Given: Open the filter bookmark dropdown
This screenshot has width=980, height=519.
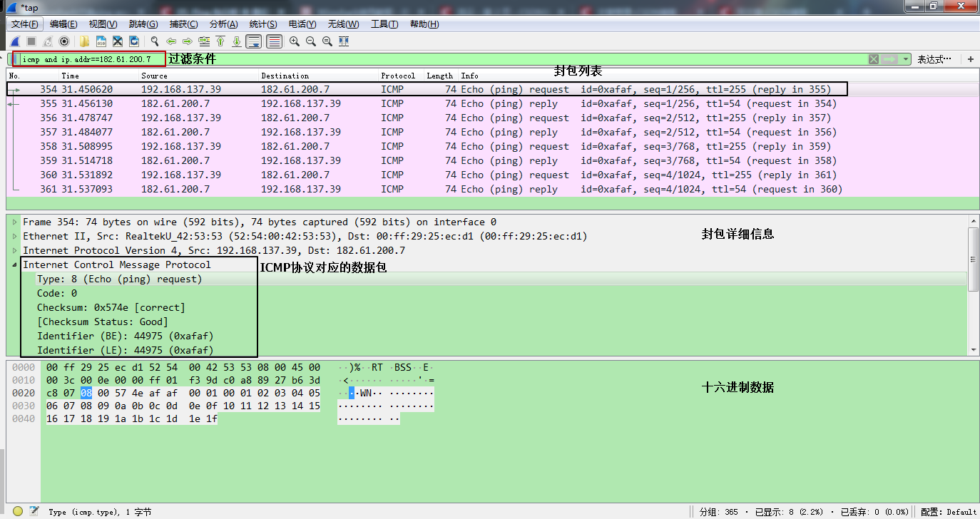Looking at the screenshot, I should click(15, 58).
